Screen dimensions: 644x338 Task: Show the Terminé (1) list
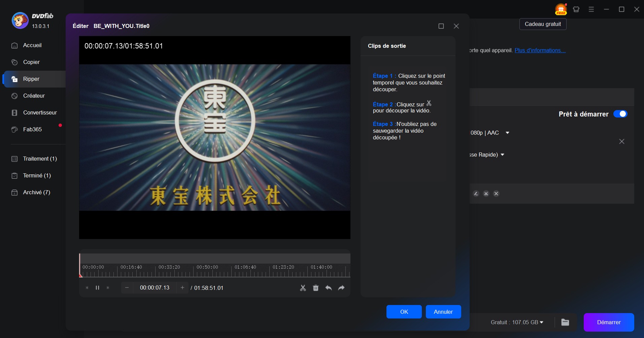[37, 175]
